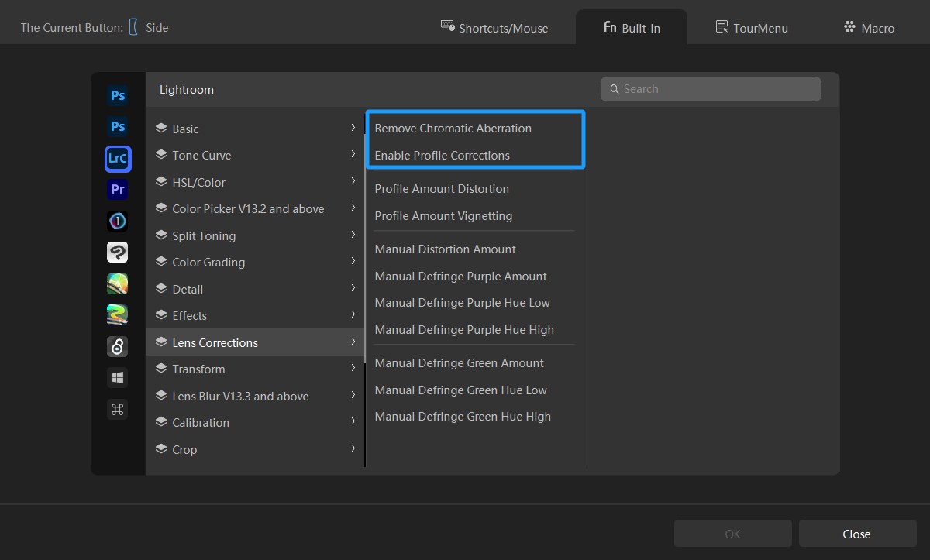
Task: Pick Manual Defringe Purple Hue High
Action: 464,329
